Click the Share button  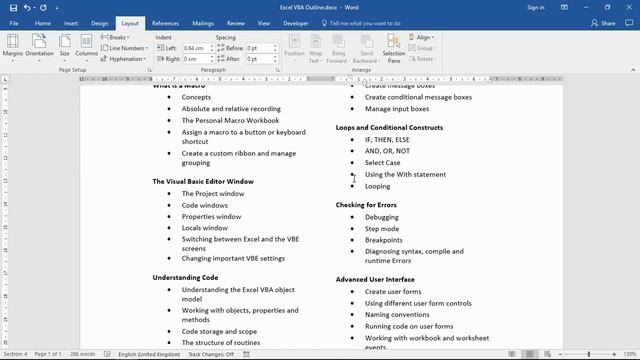pyautogui.click(x=603, y=23)
